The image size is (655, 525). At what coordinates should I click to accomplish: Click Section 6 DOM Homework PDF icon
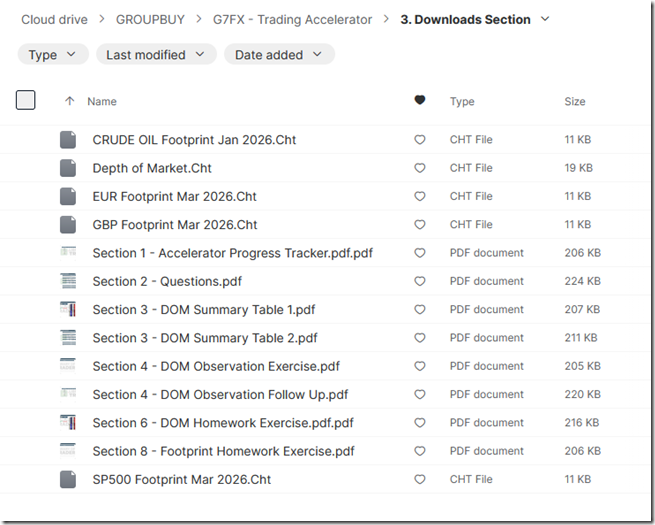(68, 423)
